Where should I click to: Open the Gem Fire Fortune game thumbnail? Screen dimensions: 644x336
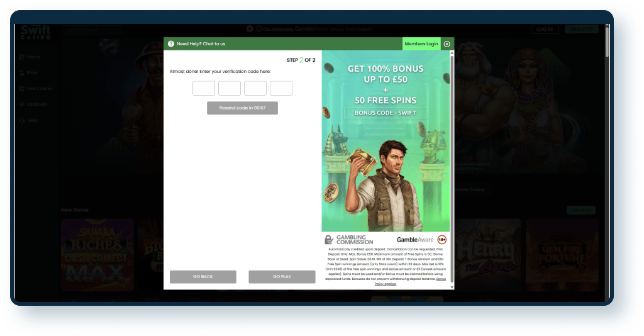pyautogui.click(x=562, y=255)
